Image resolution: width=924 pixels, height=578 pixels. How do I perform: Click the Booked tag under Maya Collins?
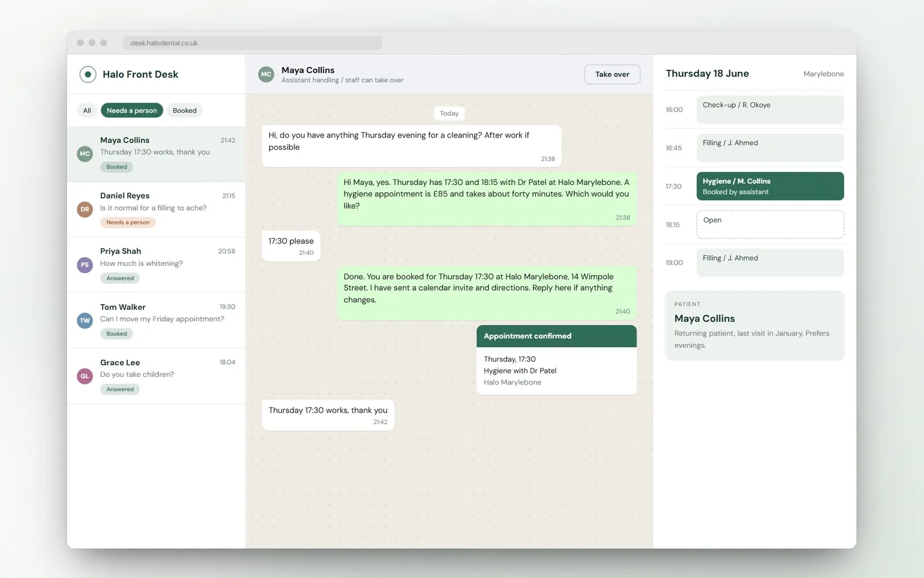pos(117,167)
